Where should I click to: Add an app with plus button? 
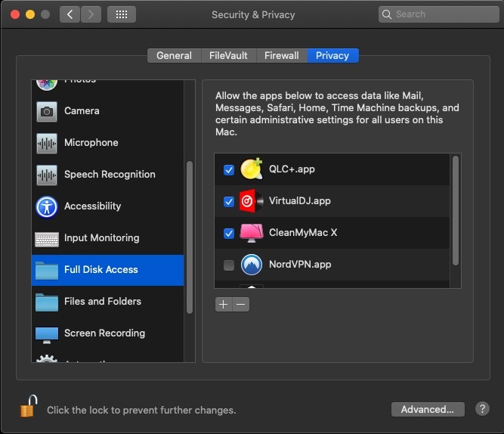coord(223,305)
